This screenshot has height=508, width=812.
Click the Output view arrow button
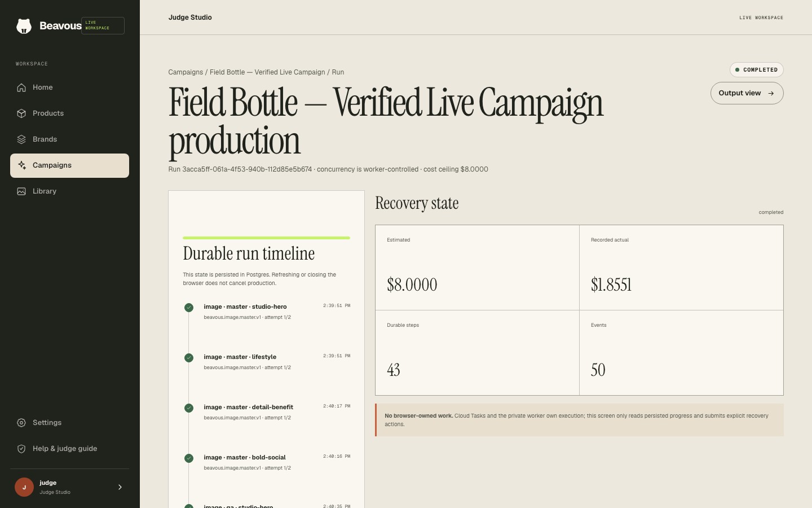pos(747,93)
